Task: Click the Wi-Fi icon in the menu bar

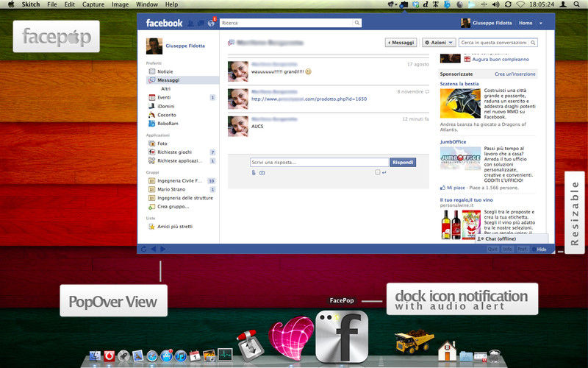Action: pyautogui.click(x=520, y=4)
